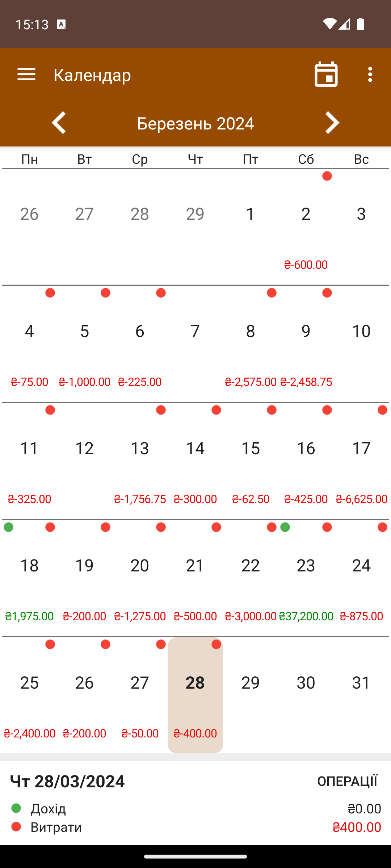
Task: Tap the Дохід income summary row
Action: pos(195,809)
